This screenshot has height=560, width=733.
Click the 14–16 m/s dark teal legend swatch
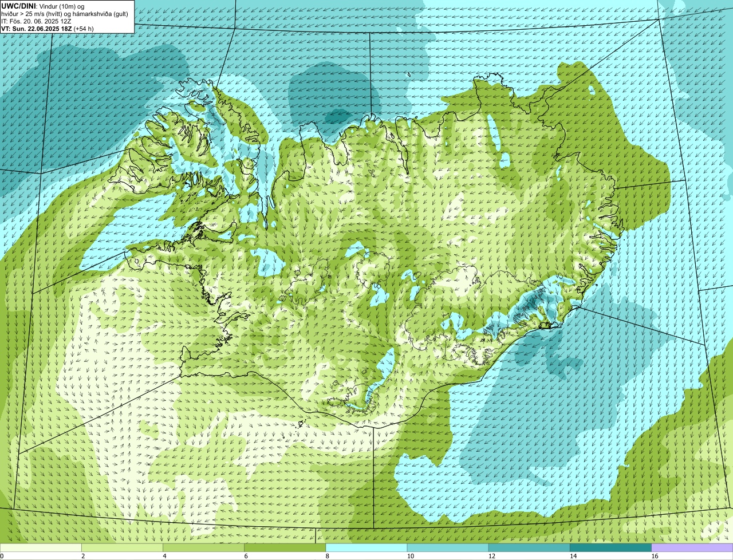coord(610,547)
